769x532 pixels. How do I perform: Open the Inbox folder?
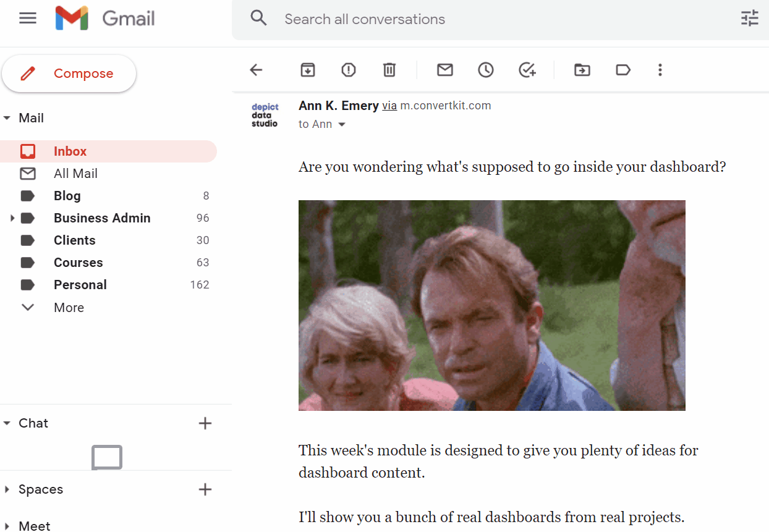(109, 151)
